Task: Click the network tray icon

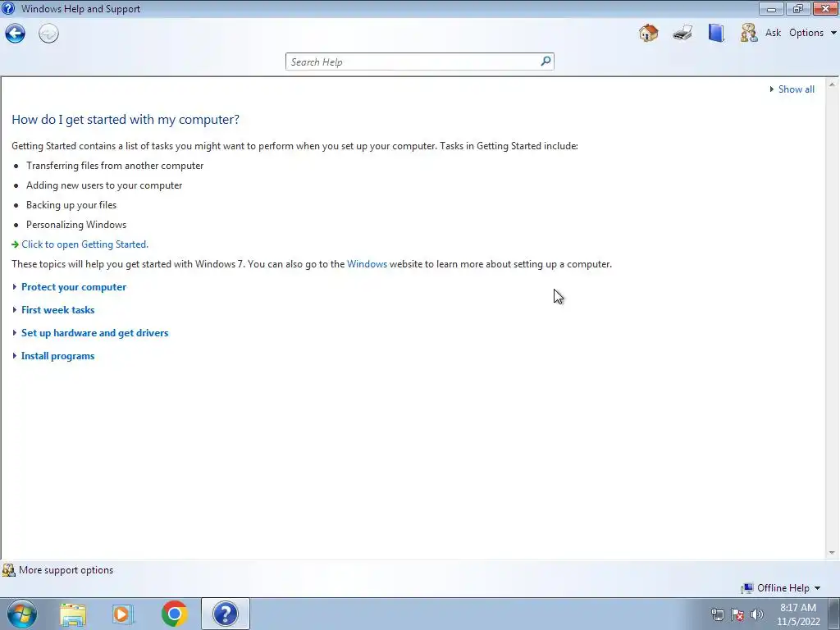Action: pyautogui.click(x=717, y=614)
